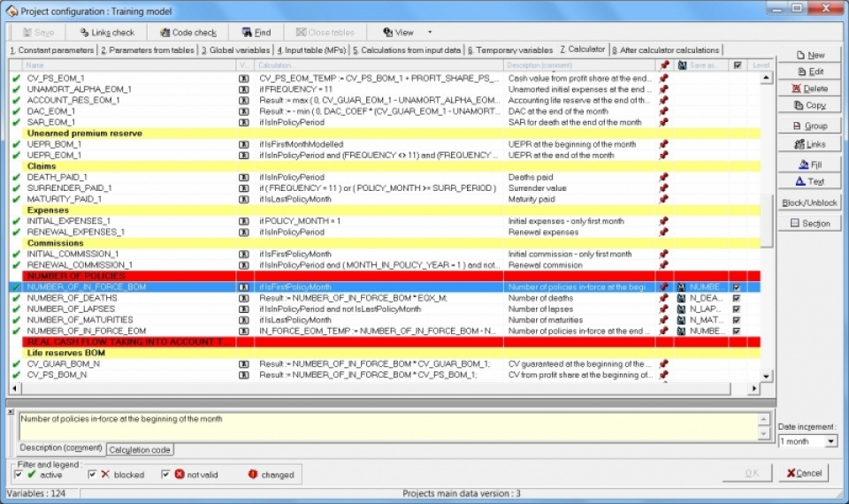The height and width of the screenshot is (504, 849).
Task: Click the calculation type icon for DEATH_PAID_1
Action: point(244,177)
